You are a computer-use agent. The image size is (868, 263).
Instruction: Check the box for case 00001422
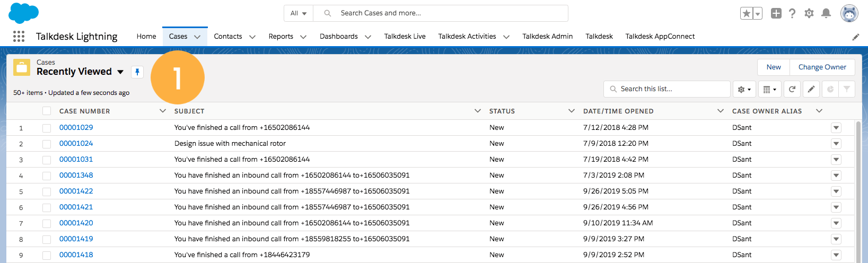pyautogui.click(x=47, y=191)
